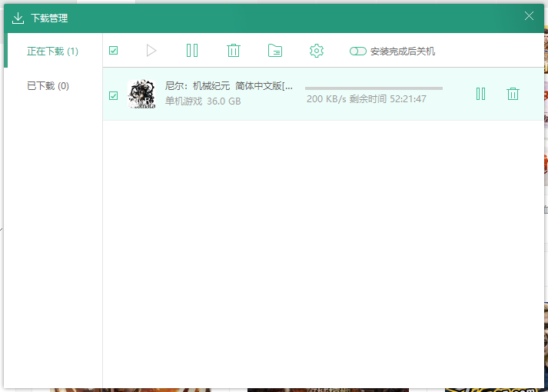Open download settings gear icon
548x392 pixels.
tap(317, 51)
